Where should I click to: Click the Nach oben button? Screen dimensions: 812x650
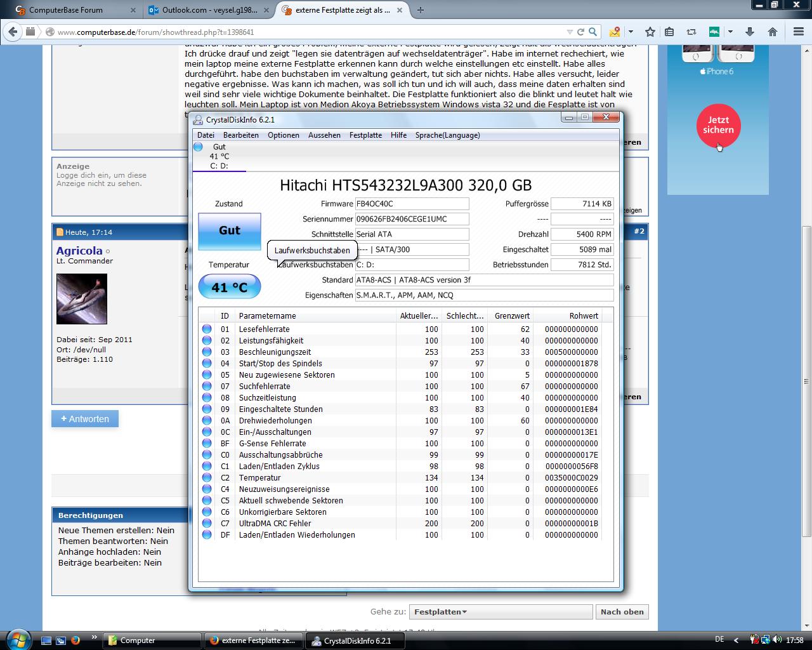(x=622, y=612)
